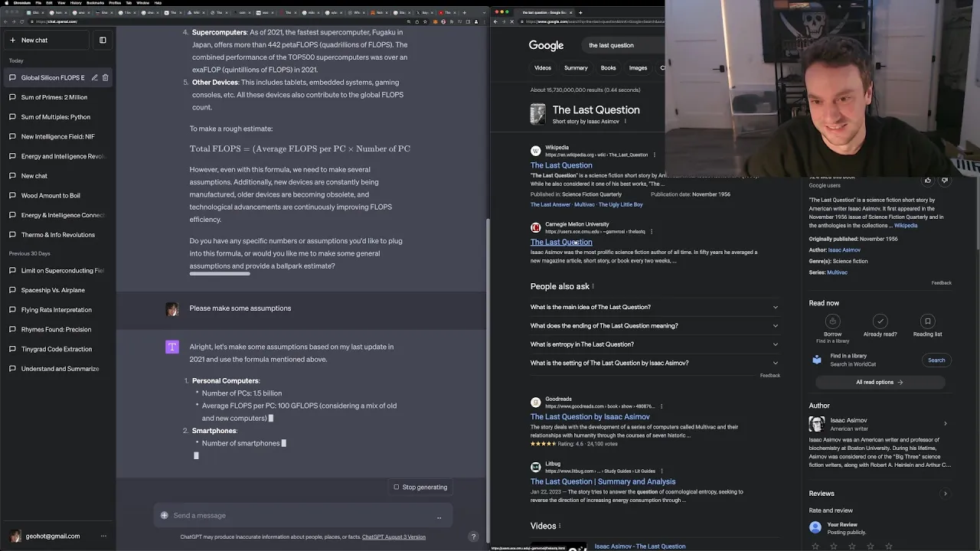Click the Already read? check icon
The image size is (980, 551).
[x=880, y=321]
